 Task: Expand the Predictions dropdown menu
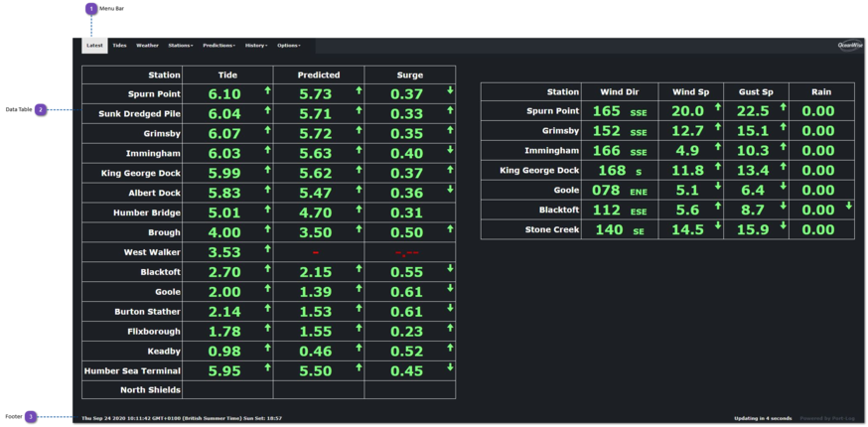[x=218, y=46]
